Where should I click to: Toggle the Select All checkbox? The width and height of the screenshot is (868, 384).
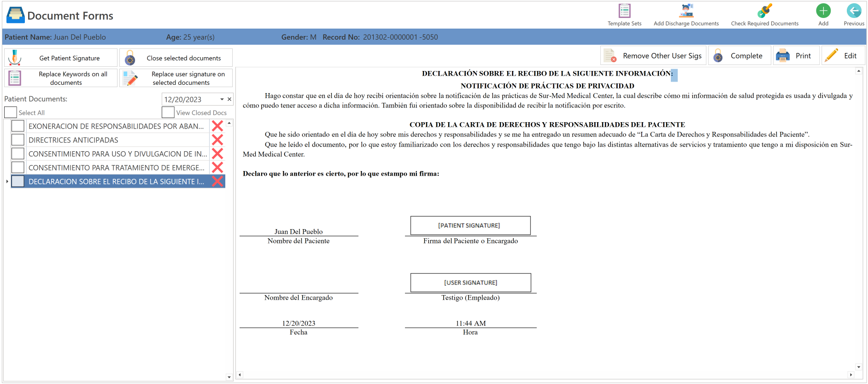point(11,112)
